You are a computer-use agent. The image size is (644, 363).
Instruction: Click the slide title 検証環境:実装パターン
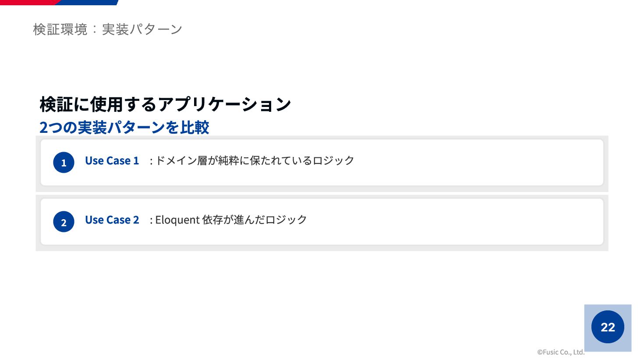[108, 29]
